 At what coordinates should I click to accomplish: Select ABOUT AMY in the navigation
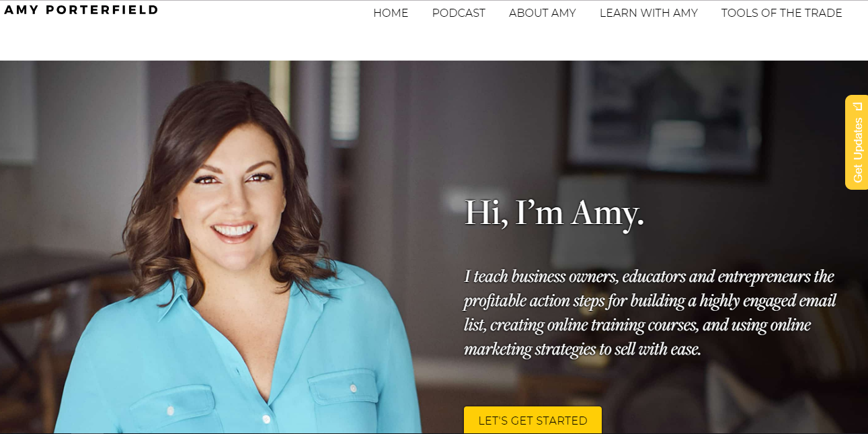click(x=543, y=13)
